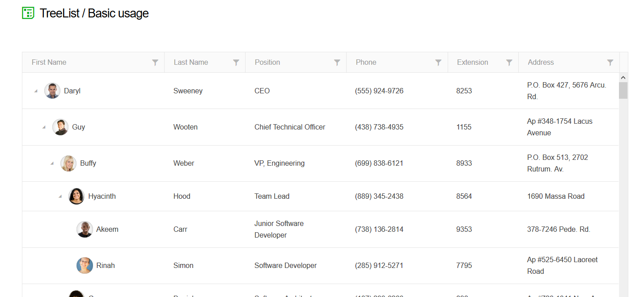644x297 pixels.
Task: Click Guy's avatar photo
Action: click(60, 127)
